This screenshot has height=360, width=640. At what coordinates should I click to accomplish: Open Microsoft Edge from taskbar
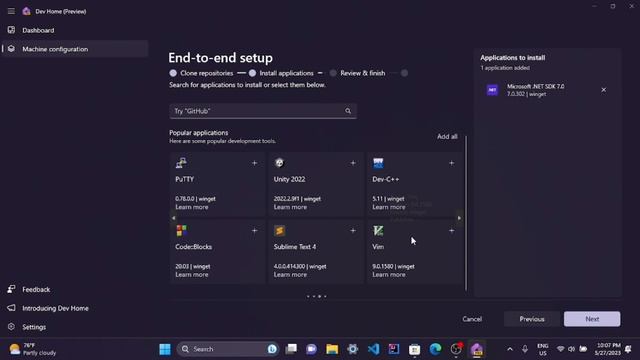pyautogui.click(x=435, y=349)
